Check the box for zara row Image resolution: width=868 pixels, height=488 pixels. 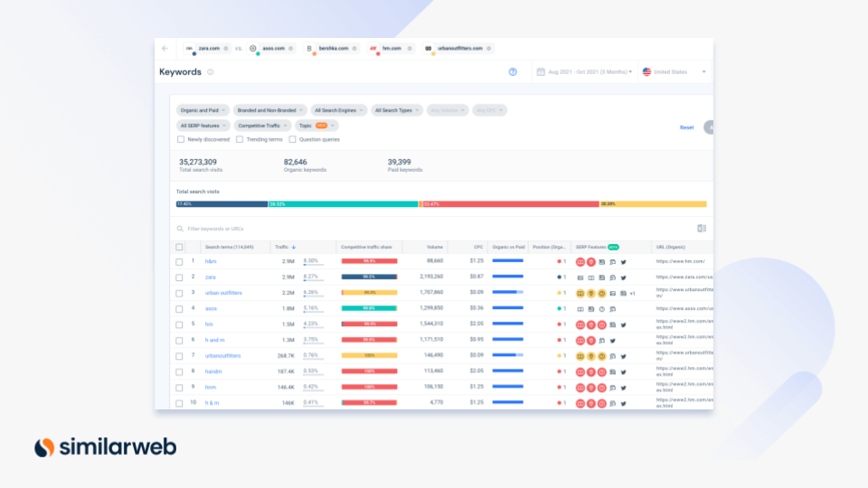coord(179,277)
